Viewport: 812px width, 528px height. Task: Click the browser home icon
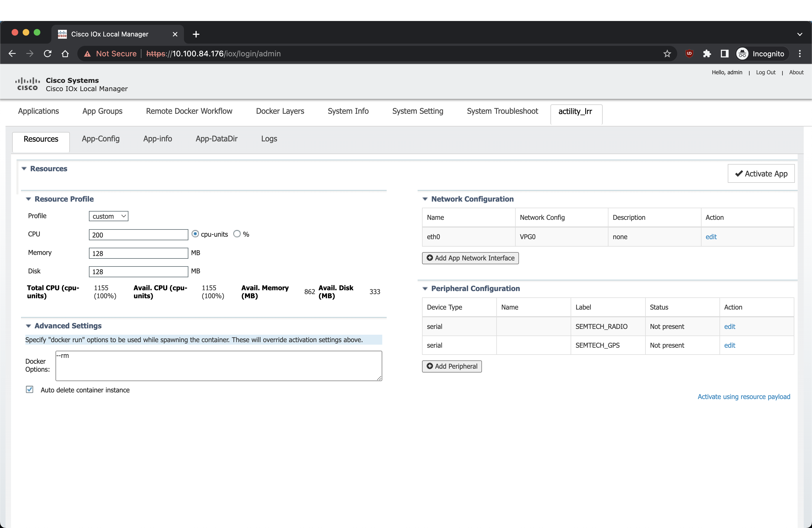[x=65, y=54]
